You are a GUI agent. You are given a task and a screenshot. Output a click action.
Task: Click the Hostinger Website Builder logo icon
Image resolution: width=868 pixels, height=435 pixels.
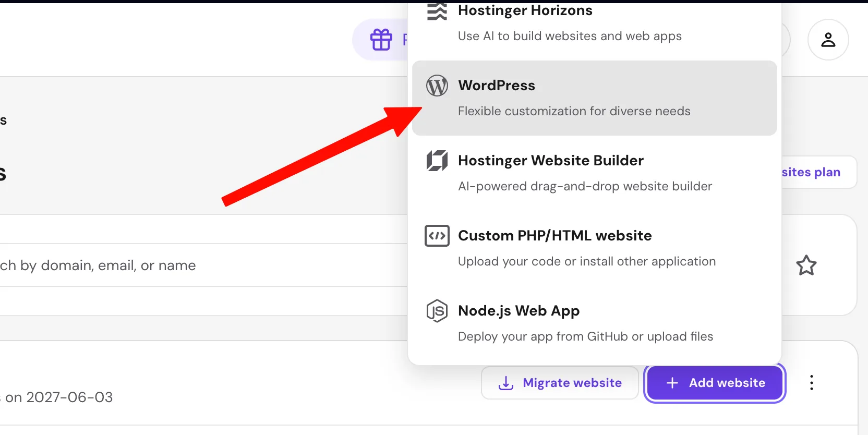tap(437, 161)
